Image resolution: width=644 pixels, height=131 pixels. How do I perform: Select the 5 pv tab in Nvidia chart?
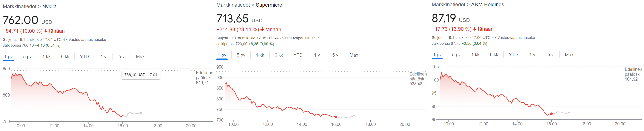(x=28, y=57)
